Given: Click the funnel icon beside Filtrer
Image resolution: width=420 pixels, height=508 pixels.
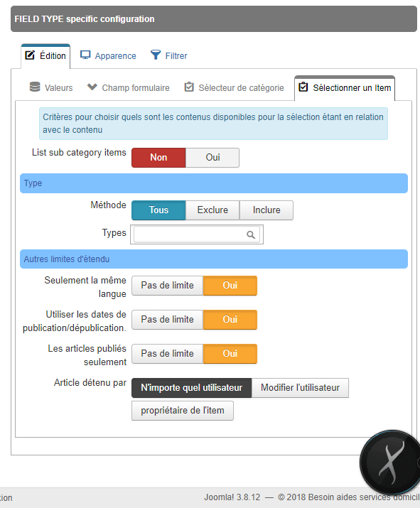Looking at the screenshot, I should click(x=156, y=55).
